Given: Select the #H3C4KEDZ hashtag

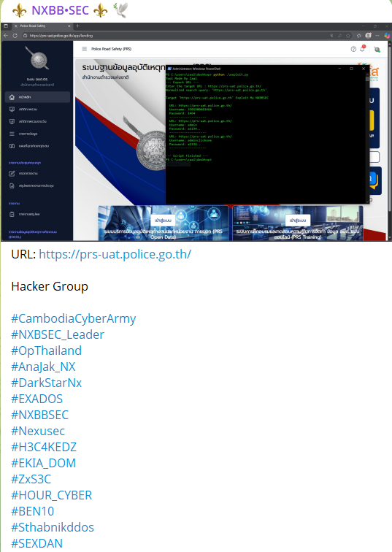Looking at the screenshot, I should click(44, 447).
